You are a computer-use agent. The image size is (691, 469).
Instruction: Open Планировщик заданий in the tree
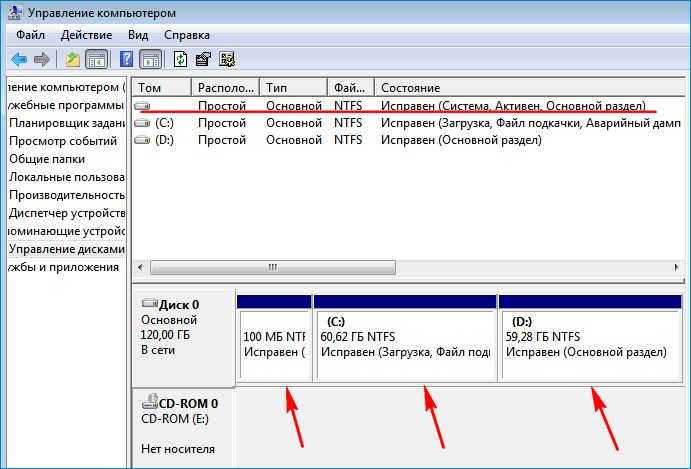(x=67, y=123)
